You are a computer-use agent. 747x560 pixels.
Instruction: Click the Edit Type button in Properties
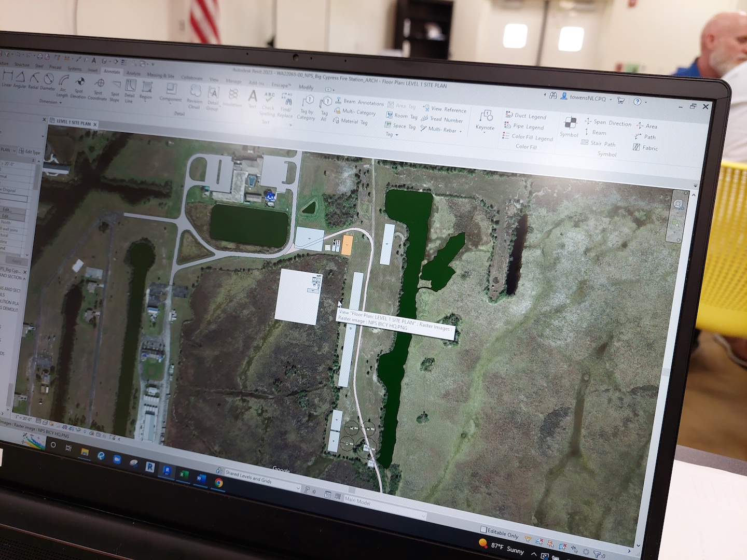pyautogui.click(x=30, y=151)
